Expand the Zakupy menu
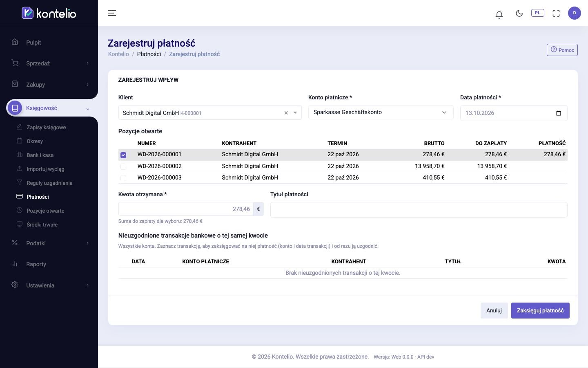The height and width of the screenshot is (368, 588). [x=49, y=85]
